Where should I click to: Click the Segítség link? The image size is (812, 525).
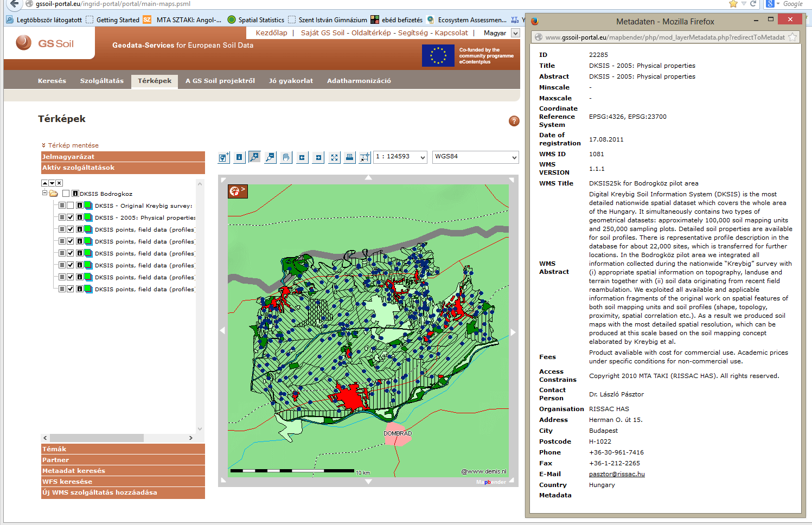pos(413,33)
